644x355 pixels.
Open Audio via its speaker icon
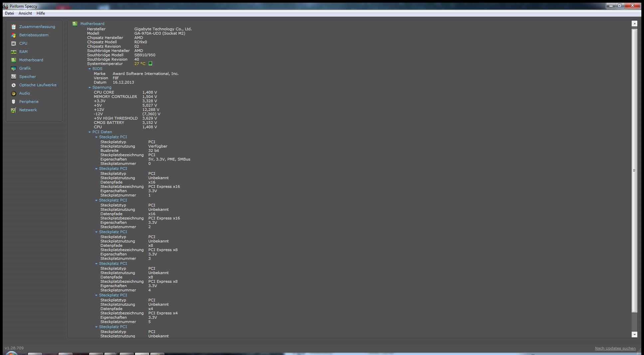[x=14, y=93]
